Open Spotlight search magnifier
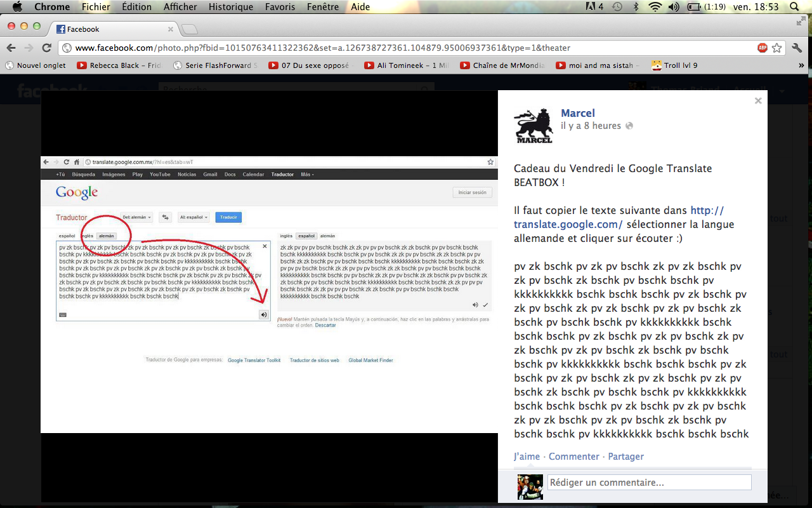812x508 pixels. pos(794,7)
